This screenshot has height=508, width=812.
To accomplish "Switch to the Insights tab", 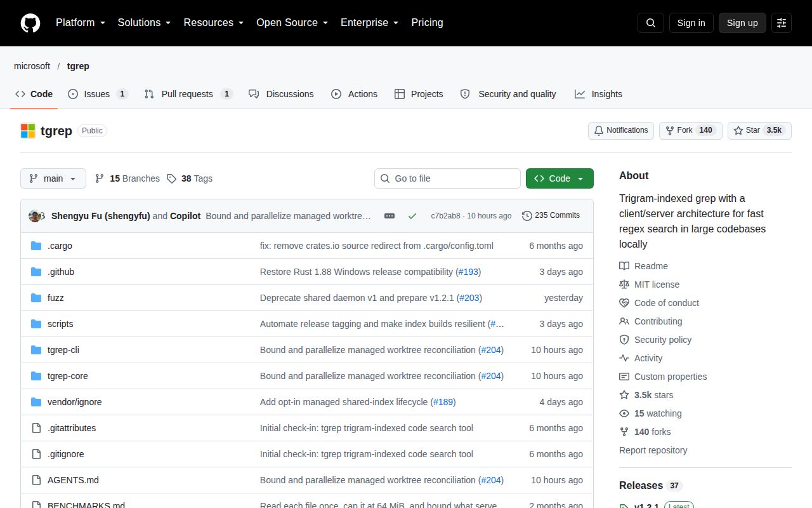I will coord(598,94).
